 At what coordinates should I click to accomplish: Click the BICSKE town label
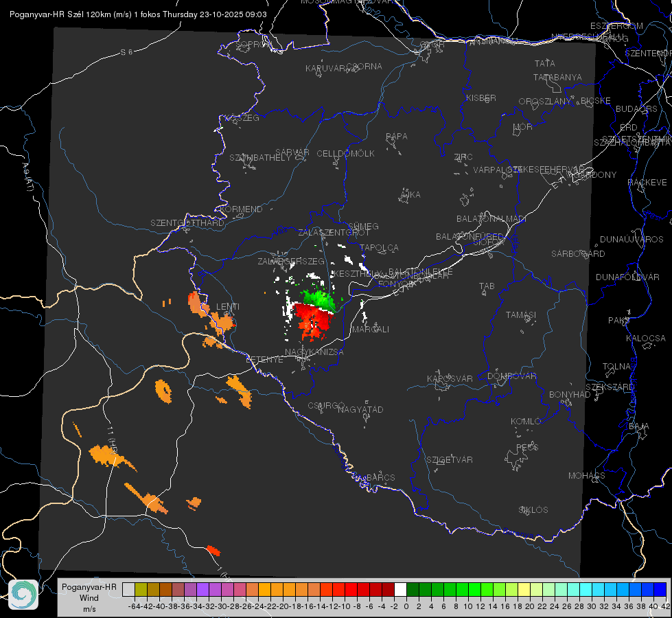(596, 101)
